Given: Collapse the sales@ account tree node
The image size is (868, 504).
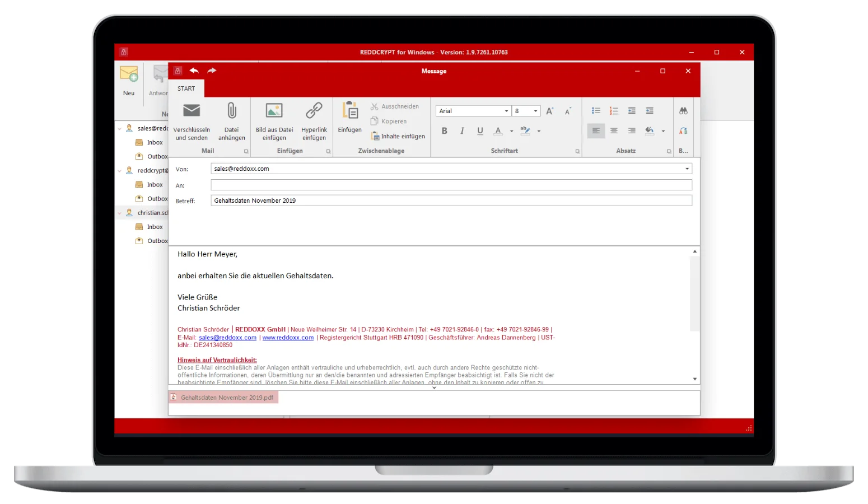Looking at the screenshot, I should click(x=119, y=129).
